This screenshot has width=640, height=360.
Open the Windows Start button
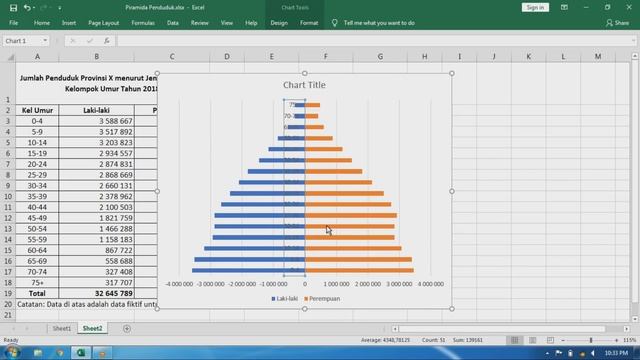12,353
